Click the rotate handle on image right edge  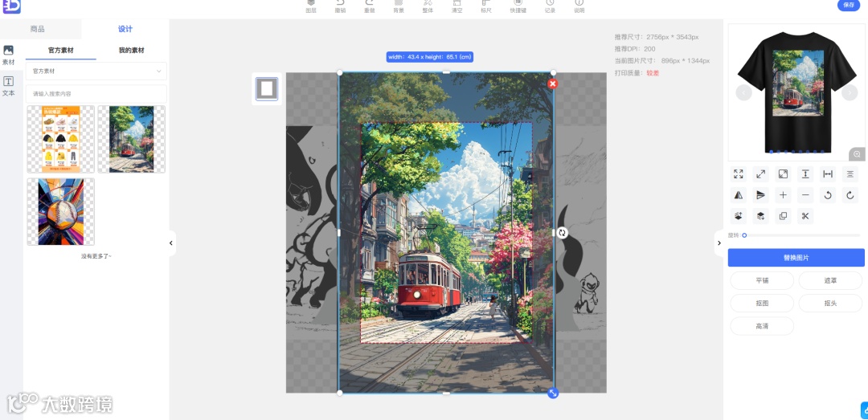(563, 232)
